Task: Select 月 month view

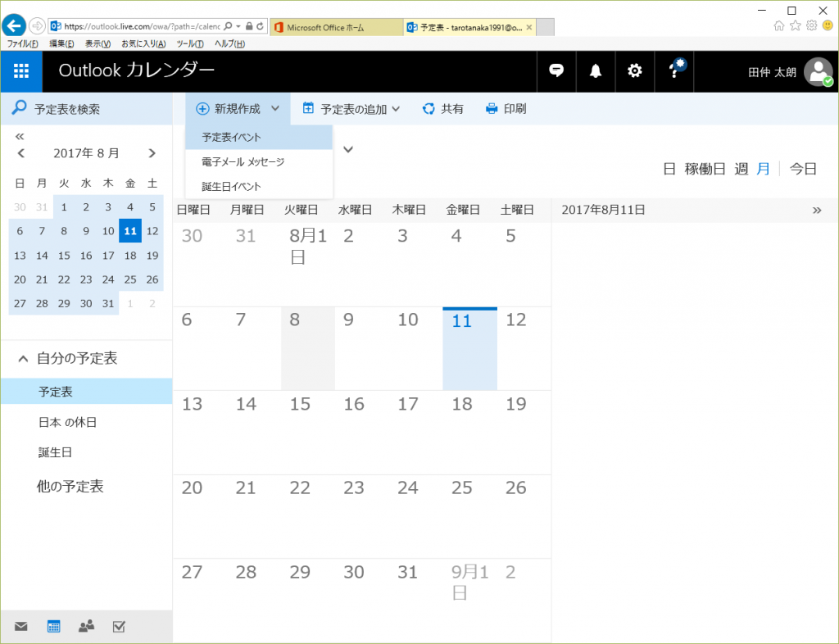Action: click(x=763, y=169)
